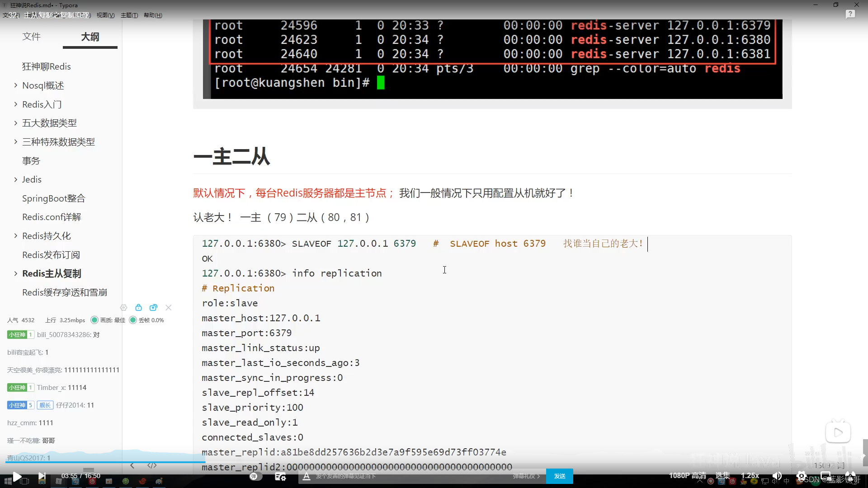Jump to SpringBoot整合 outline heading
This screenshot has height=488, width=868.
pos(53,198)
